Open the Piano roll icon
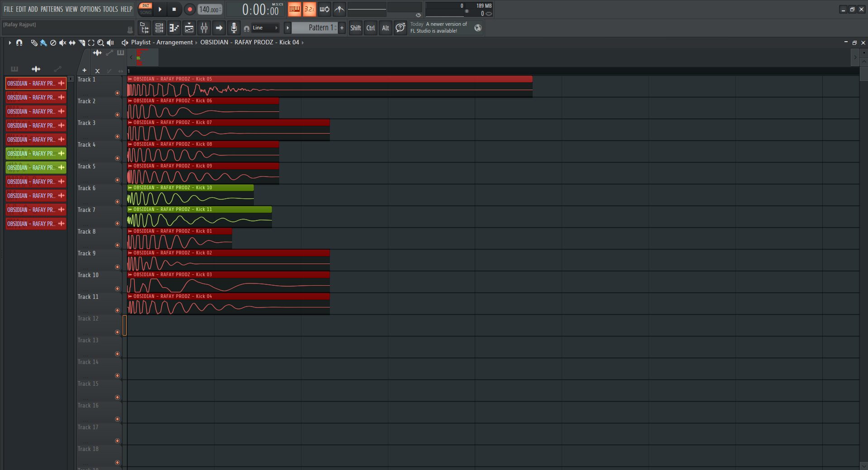 [x=174, y=28]
